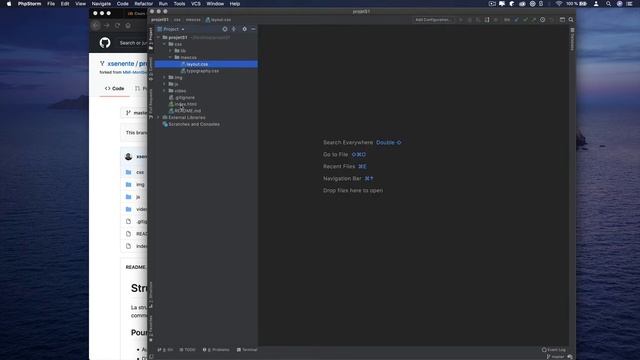Open the Navigate menu
Image resolution: width=640 pixels, height=360 pixels.
101,4
